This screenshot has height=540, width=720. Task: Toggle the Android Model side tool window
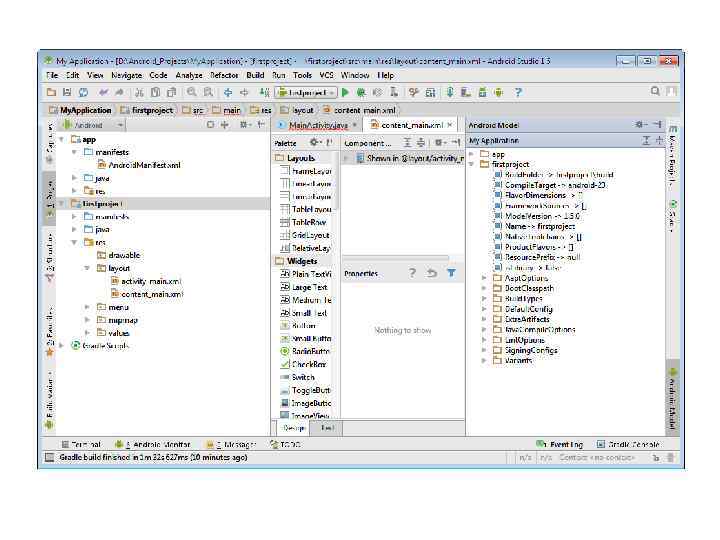point(673,399)
